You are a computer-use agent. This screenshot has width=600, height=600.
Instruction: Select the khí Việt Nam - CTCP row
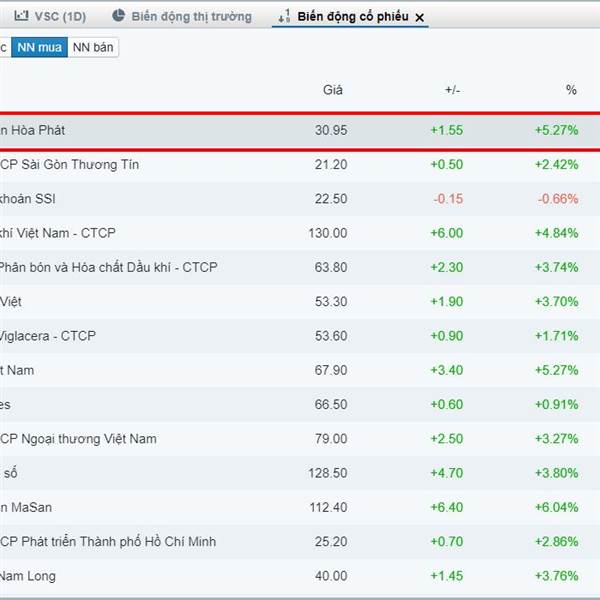(300, 233)
